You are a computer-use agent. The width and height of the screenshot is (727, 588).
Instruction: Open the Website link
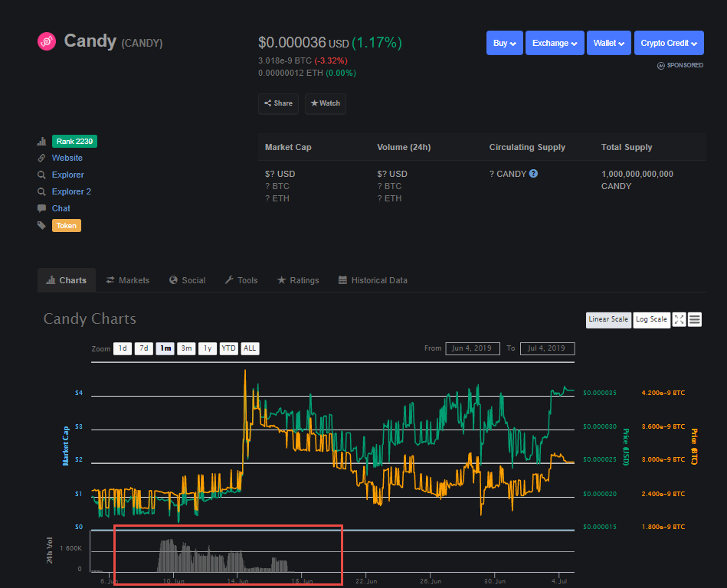coord(67,158)
